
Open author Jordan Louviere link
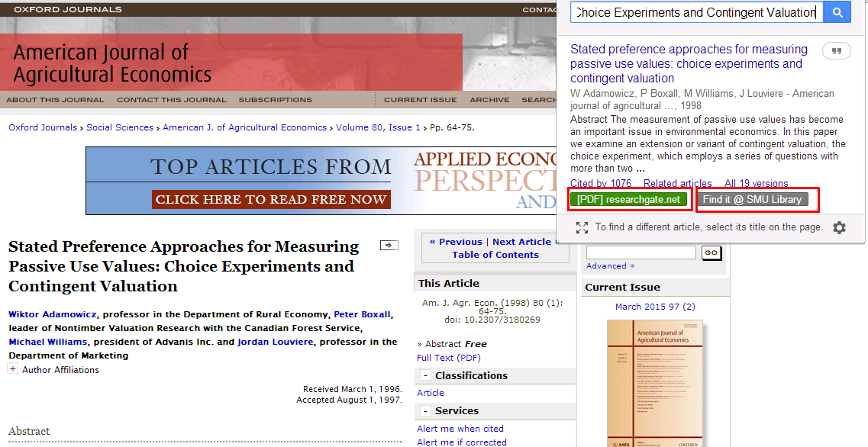[275, 342]
